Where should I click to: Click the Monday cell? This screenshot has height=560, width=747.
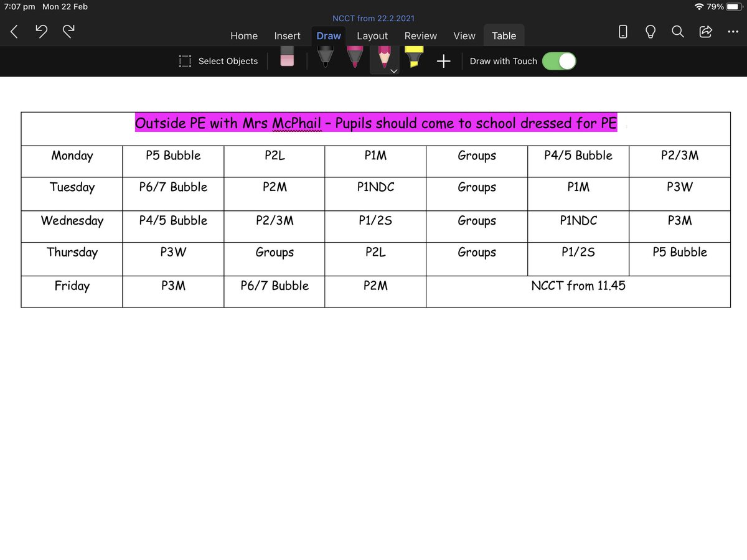tap(72, 161)
